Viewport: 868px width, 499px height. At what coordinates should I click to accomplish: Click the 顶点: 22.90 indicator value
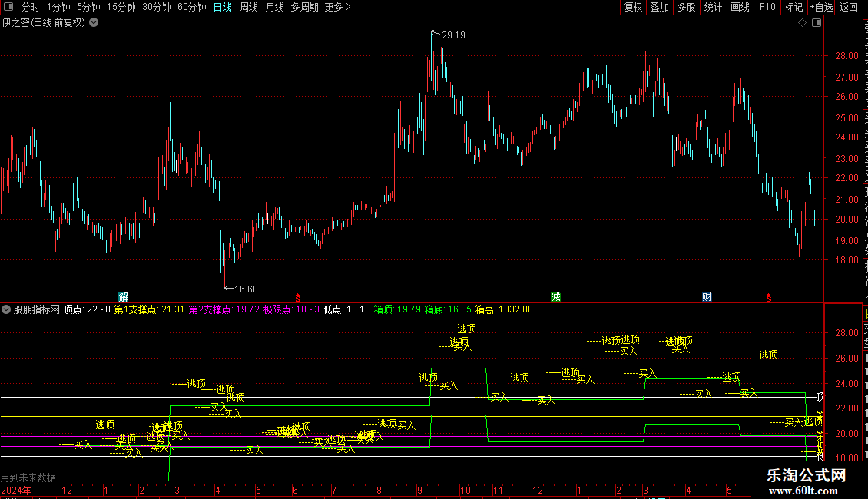pyautogui.click(x=87, y=309)
